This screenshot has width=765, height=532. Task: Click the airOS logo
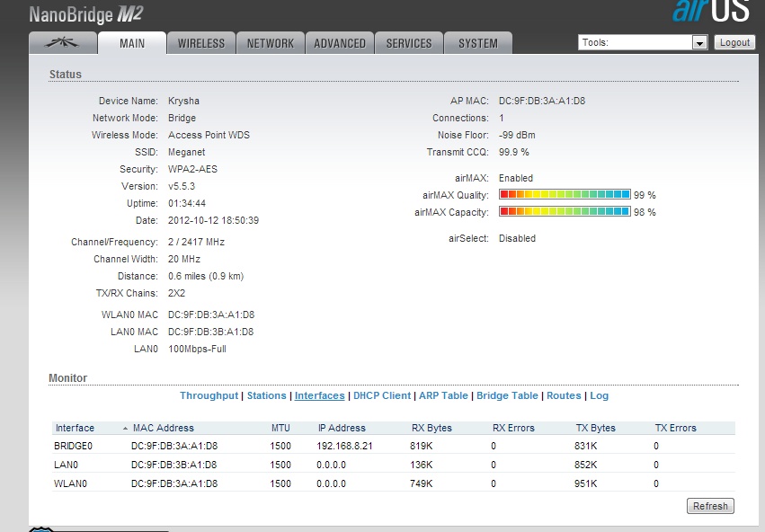710,11
